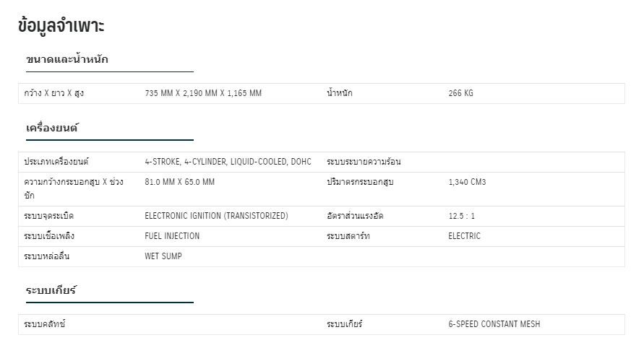Image resolution: width=644 pixels, height=348 pixels.
Task: Click the น้ำหนัก label
Action: 340,93
